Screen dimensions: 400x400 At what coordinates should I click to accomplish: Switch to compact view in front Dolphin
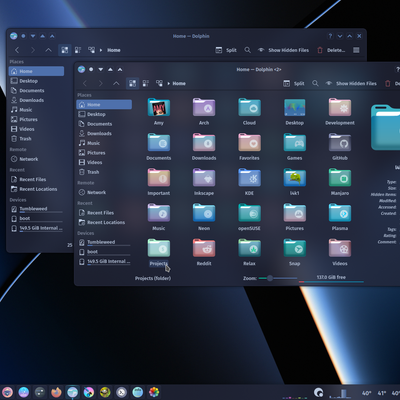(146, 83)
